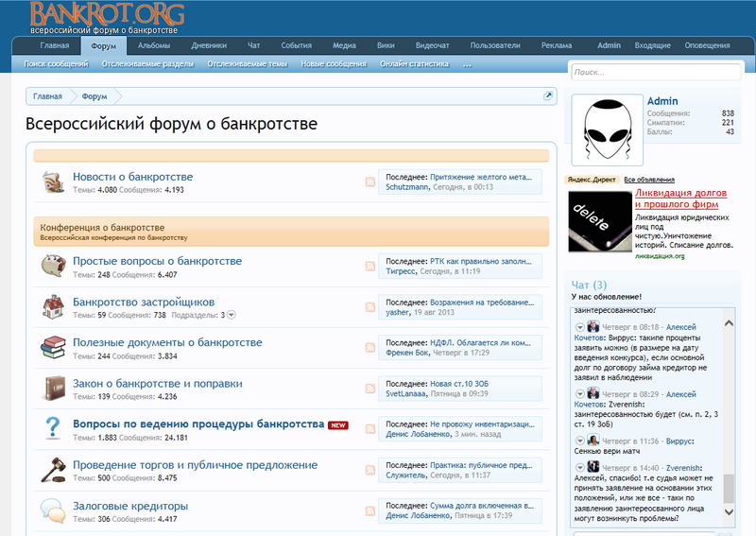Expand the Подразделы dropdown arrow

(x=231, y=315)
